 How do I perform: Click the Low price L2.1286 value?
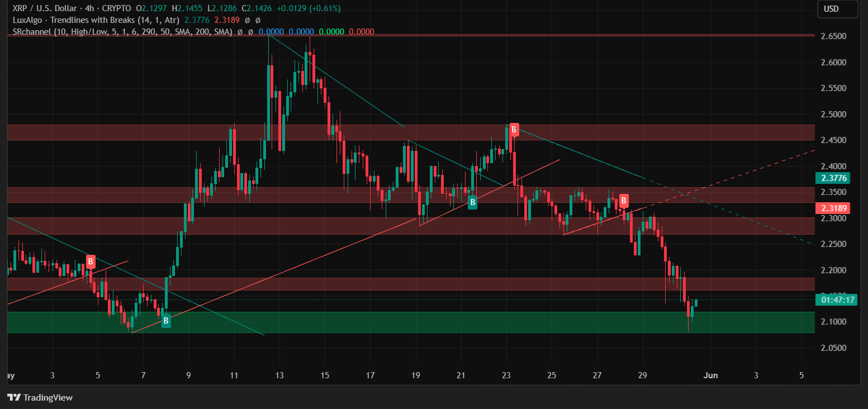pos(222,8)
